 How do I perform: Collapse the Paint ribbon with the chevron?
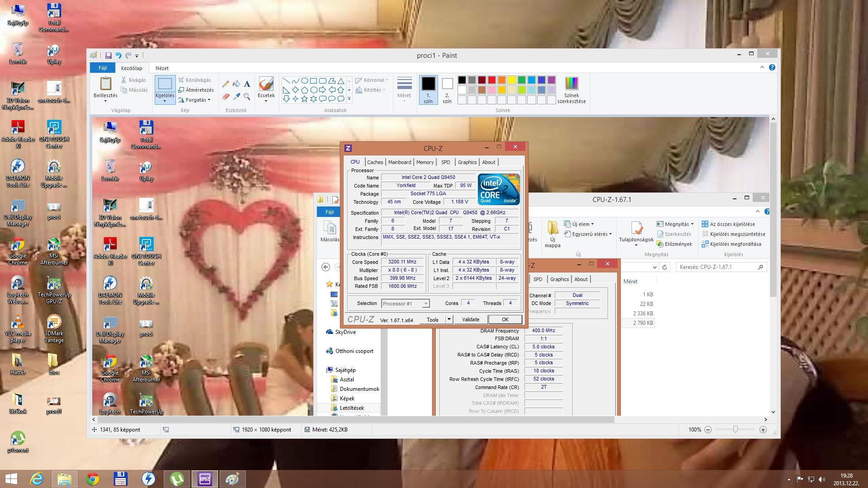[x=762, y=67]
